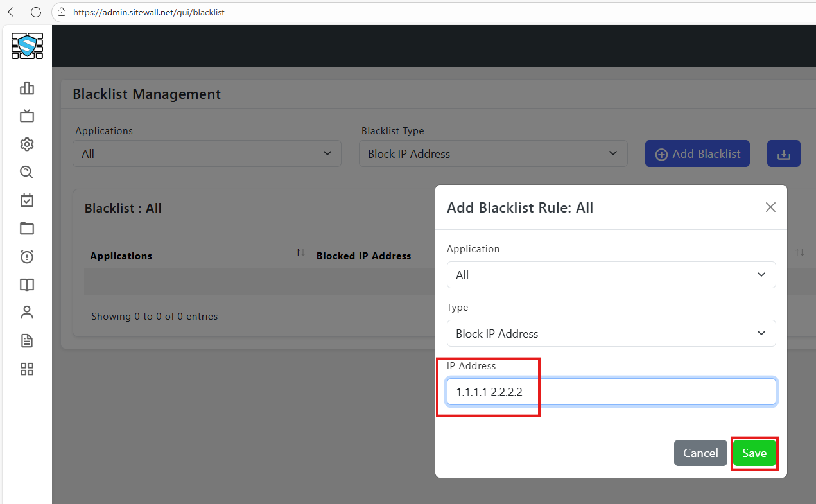816x504 pixels.
Task: Toggle sorting on the Applications column
Action: pyautogui.click(x=299, y=252)
